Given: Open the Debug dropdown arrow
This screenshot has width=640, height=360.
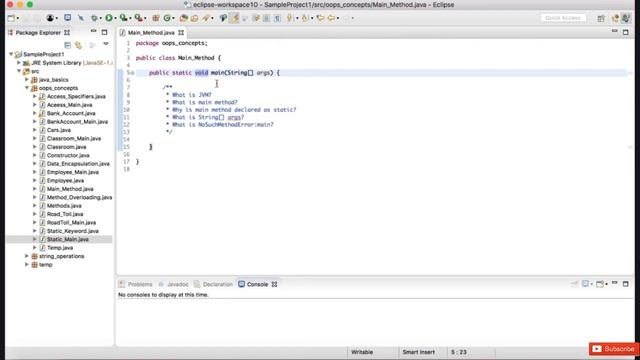Looking at the screenshot, I should [x=100, y=18].
